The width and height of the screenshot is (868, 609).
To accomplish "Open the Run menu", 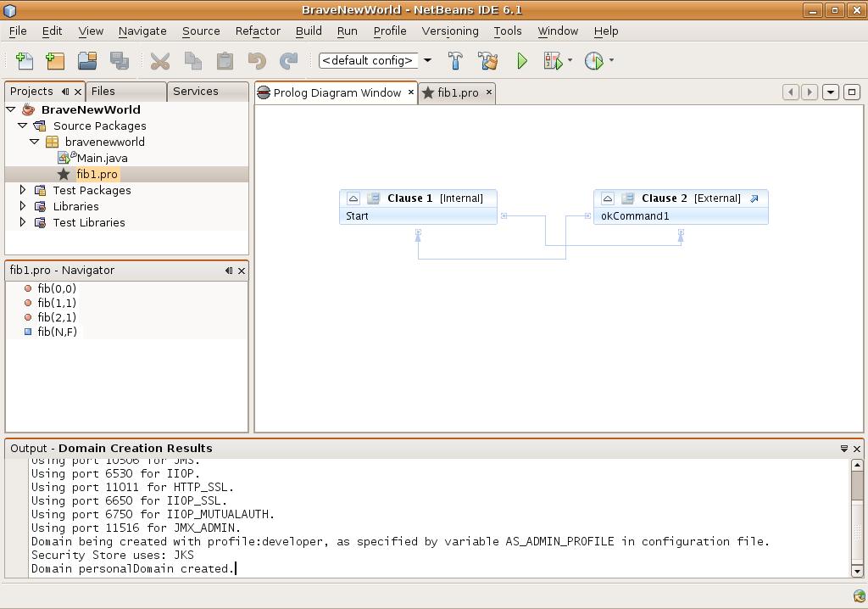I will coord(347,31).
